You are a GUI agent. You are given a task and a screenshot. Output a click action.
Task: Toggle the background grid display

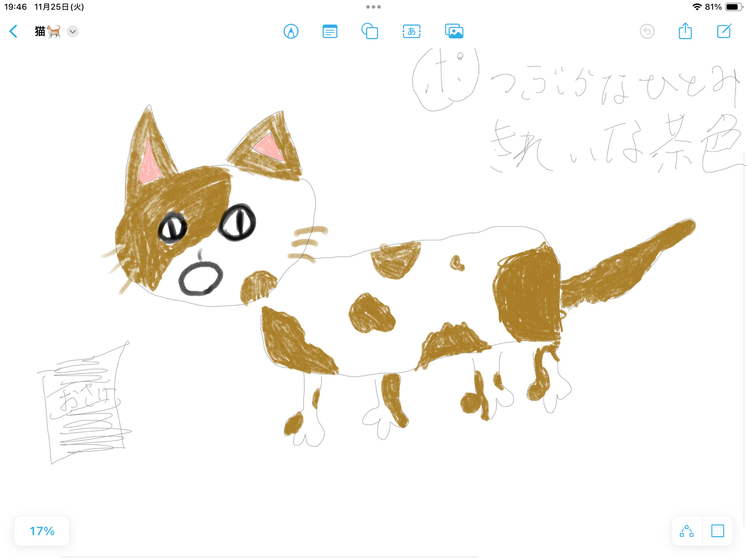(x=717, y=531)
